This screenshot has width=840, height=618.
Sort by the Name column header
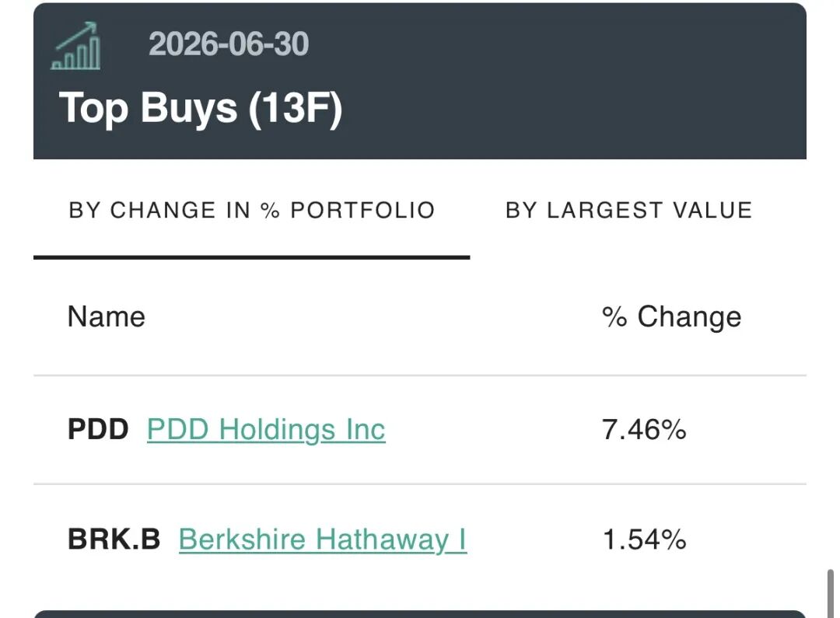(107, 316)
